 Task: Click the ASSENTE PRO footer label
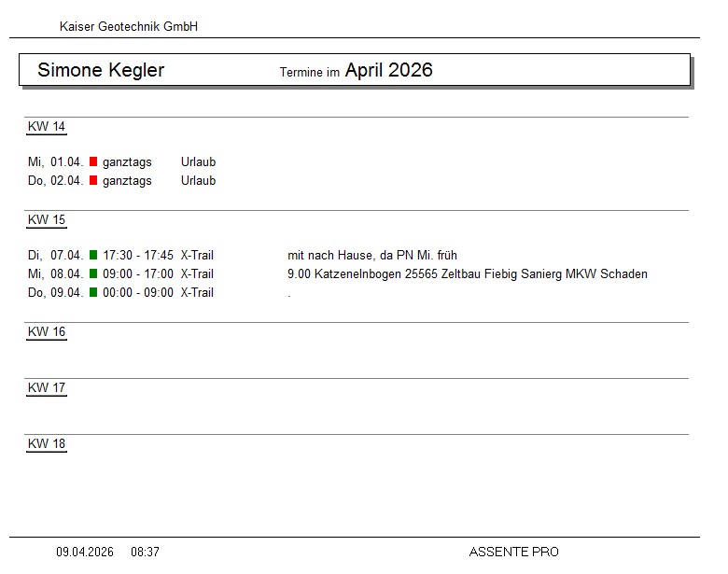point(513,553)
